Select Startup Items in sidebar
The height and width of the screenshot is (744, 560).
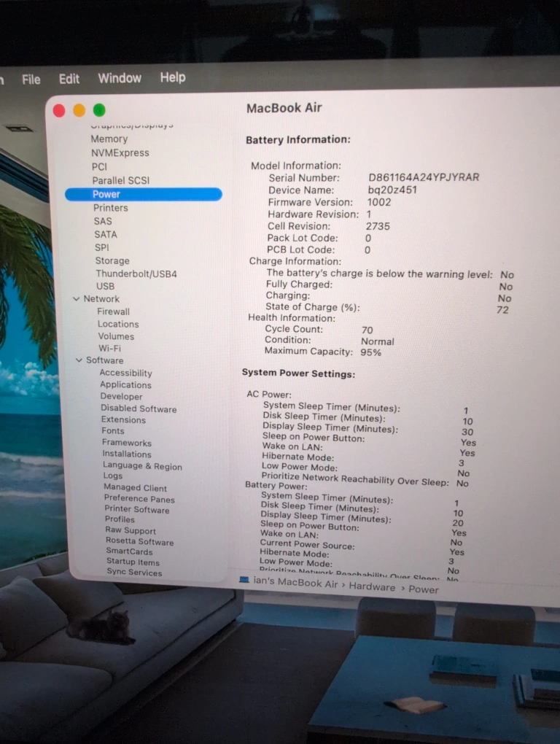tap(133, 562)
